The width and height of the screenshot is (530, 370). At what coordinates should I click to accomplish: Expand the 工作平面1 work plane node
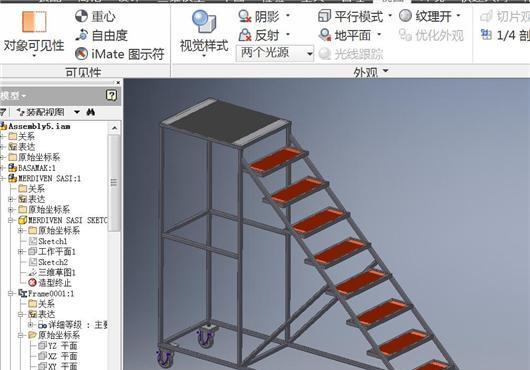click(21, 252)
